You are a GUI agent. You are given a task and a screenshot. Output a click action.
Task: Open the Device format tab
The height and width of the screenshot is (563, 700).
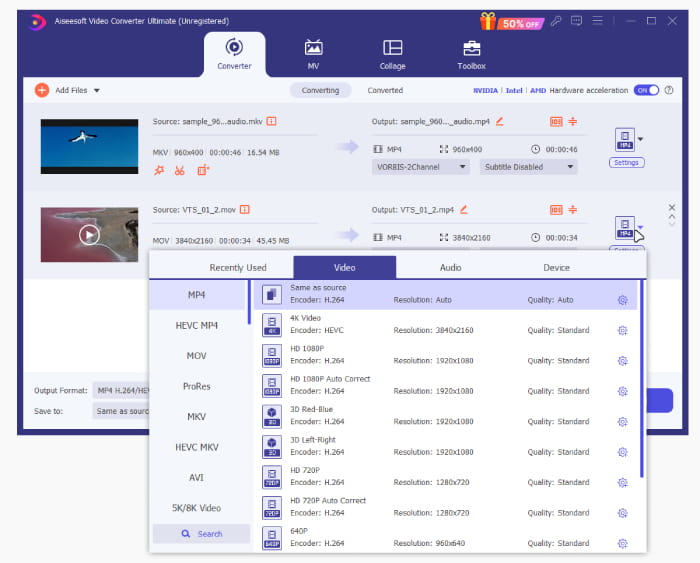click(556, 267)
